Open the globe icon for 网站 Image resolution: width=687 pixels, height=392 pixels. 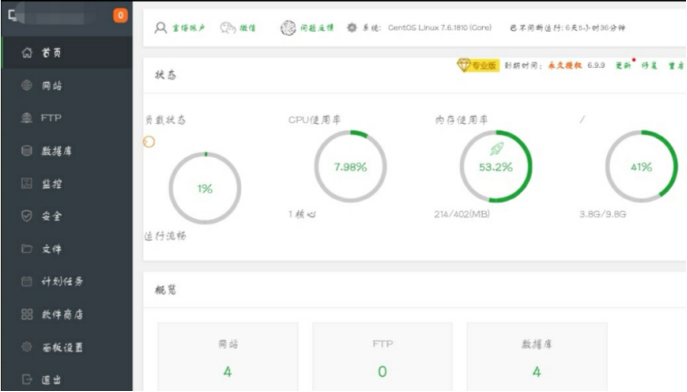point(27,85)
